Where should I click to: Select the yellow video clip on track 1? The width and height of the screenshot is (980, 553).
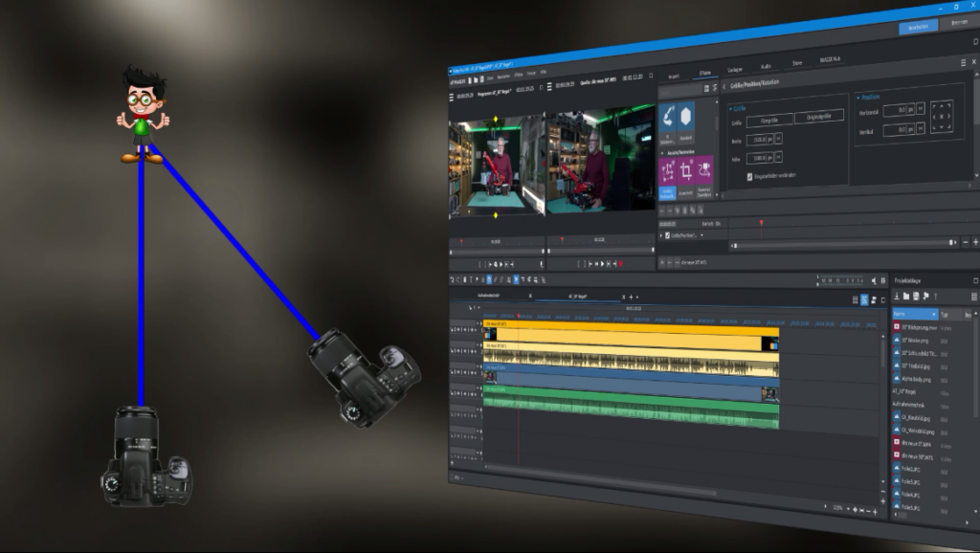coord(632,337)
